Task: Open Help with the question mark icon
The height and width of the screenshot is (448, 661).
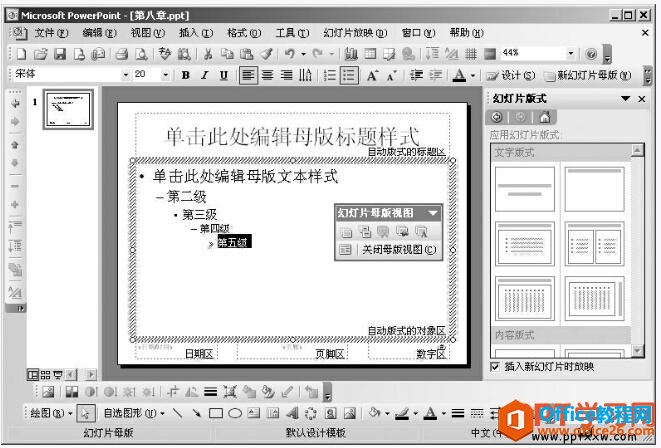Action: pos(591,54)
